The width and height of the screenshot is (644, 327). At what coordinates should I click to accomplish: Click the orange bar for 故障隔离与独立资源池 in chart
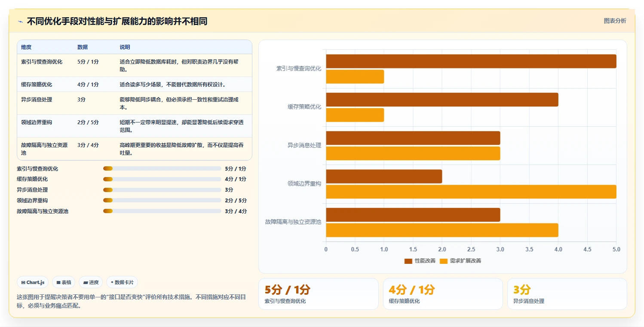442,230
